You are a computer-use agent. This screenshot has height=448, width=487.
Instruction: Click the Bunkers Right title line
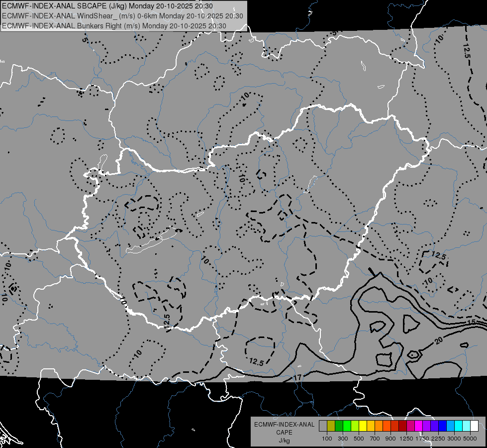114,26
